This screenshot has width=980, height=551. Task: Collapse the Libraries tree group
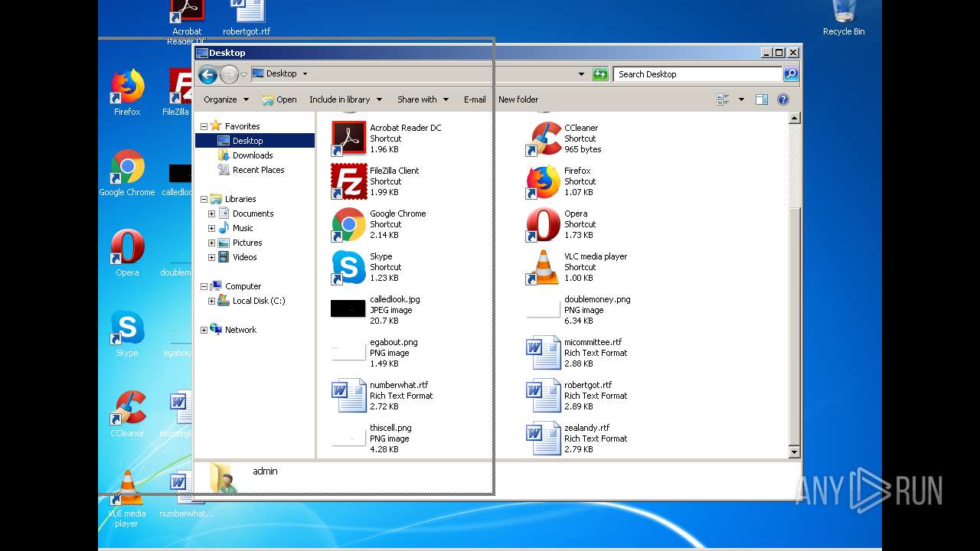coord(204,199)
